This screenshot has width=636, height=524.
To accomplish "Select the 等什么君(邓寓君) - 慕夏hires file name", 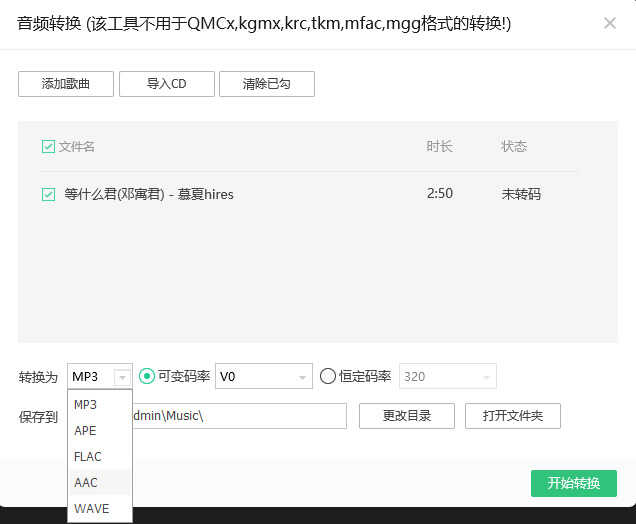I will coord(148,194).
